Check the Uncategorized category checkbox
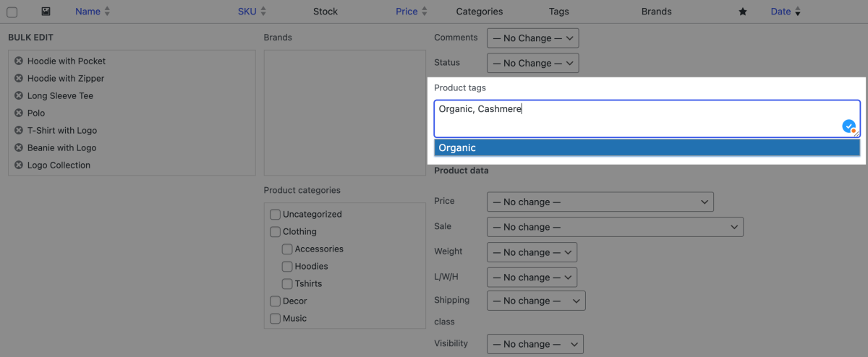This screenshot has height=357, width=868. (276, 215)
